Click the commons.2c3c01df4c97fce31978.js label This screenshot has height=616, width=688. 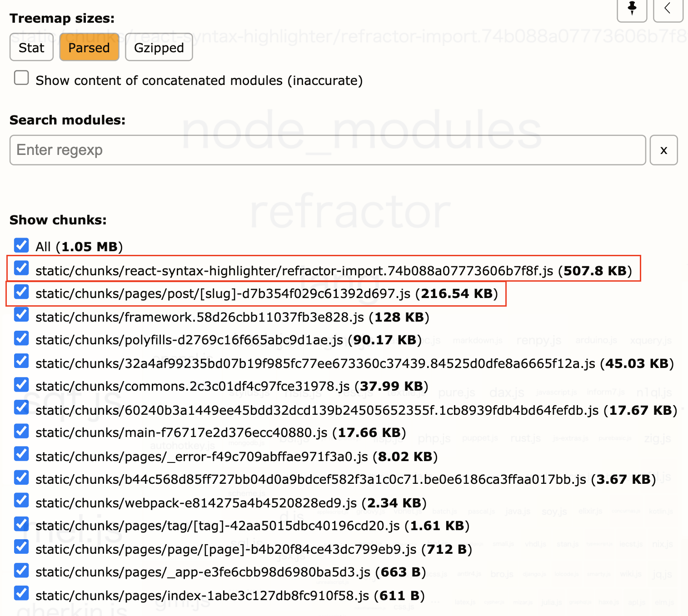[232, 387]
